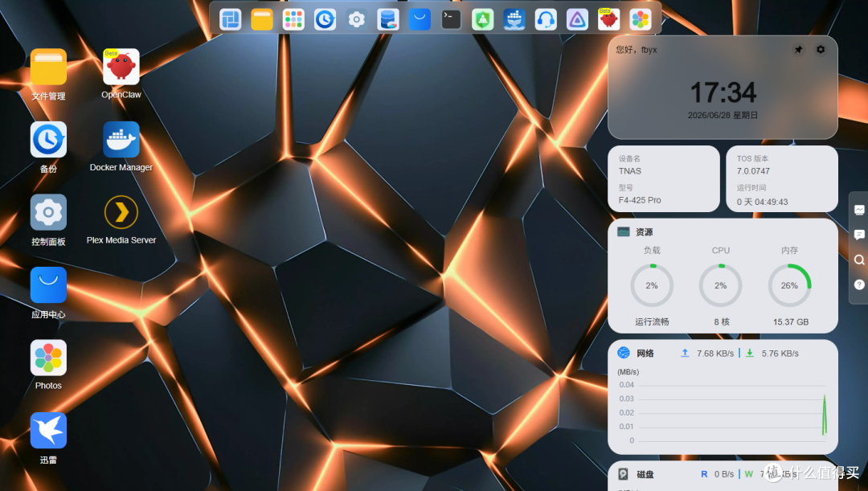Screen dimensions: 868x491
Task: Click the window layout icon in the dock
Action: click(x=231, y=20)
